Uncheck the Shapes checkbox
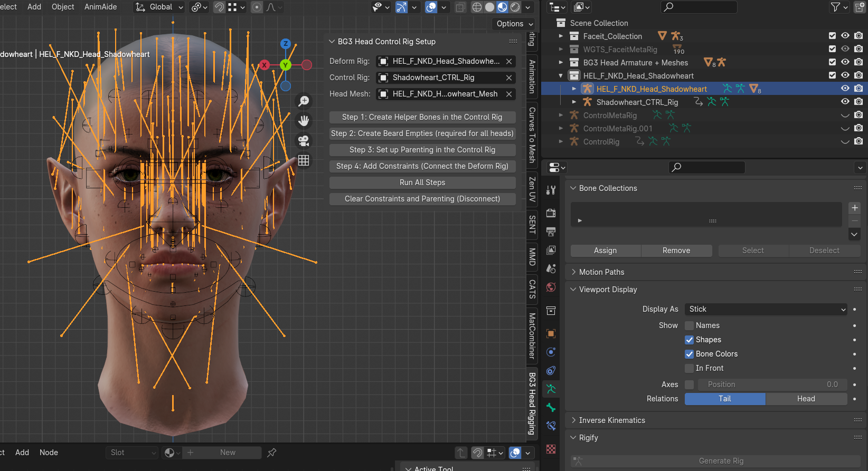868x471 pixels. 689,340
